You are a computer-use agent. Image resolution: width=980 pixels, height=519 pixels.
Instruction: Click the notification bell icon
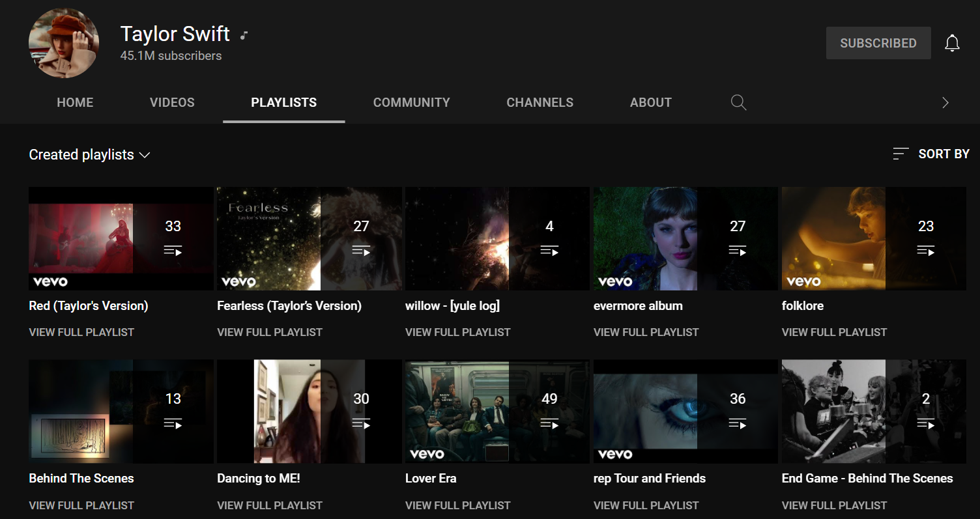click(952, 44)
